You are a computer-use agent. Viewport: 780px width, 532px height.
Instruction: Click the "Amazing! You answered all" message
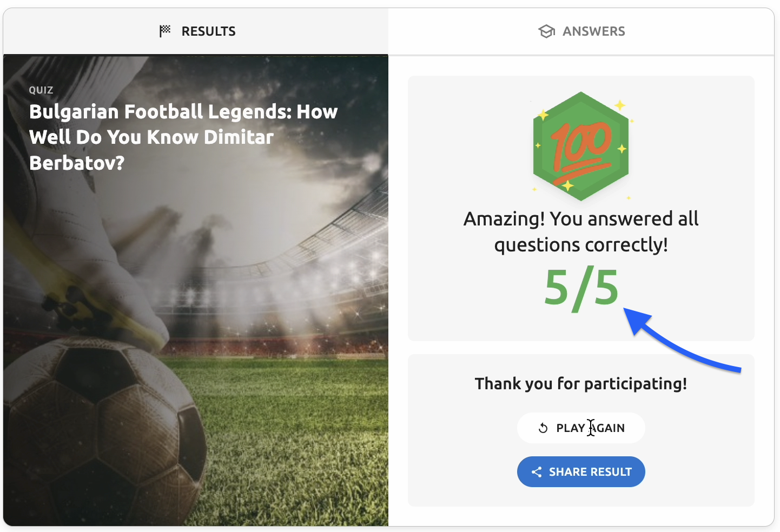(x=581, y=219)
